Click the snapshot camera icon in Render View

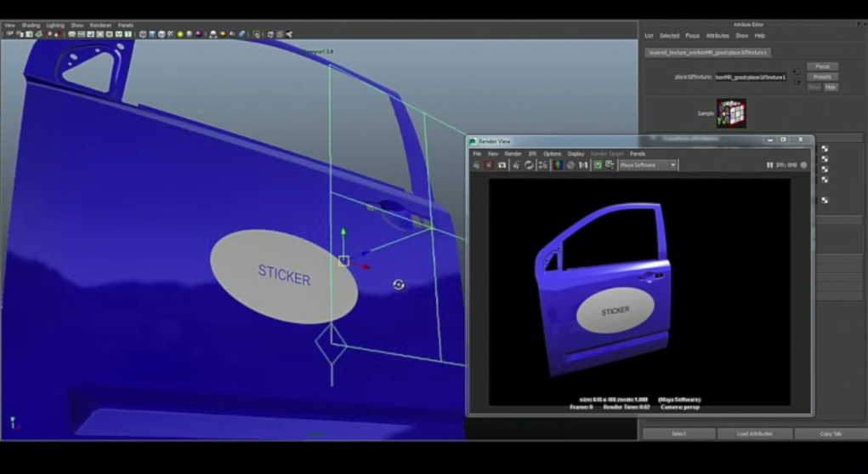click(502, 165)
